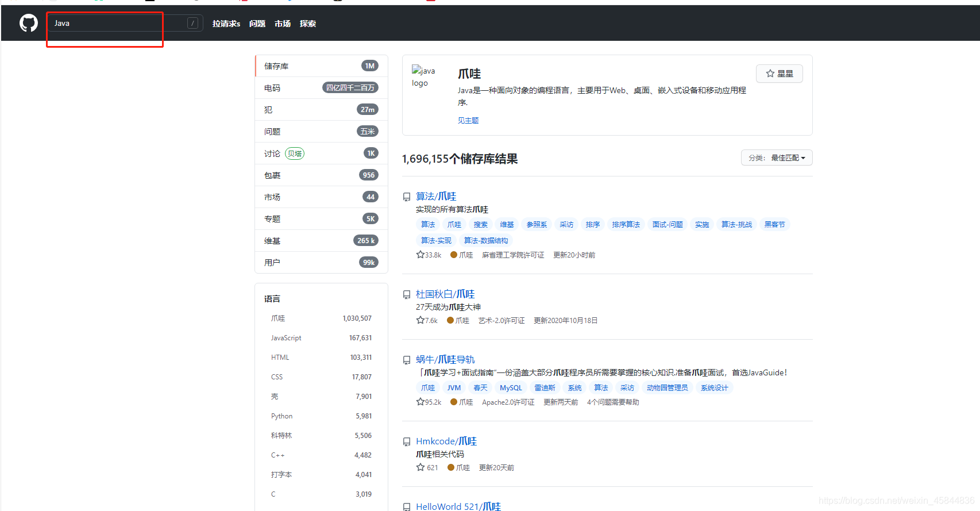Viewport: 980px width, 511px height.
Task: Open the Hmkcode/爪哇 repository link
Action: [446, 441]
